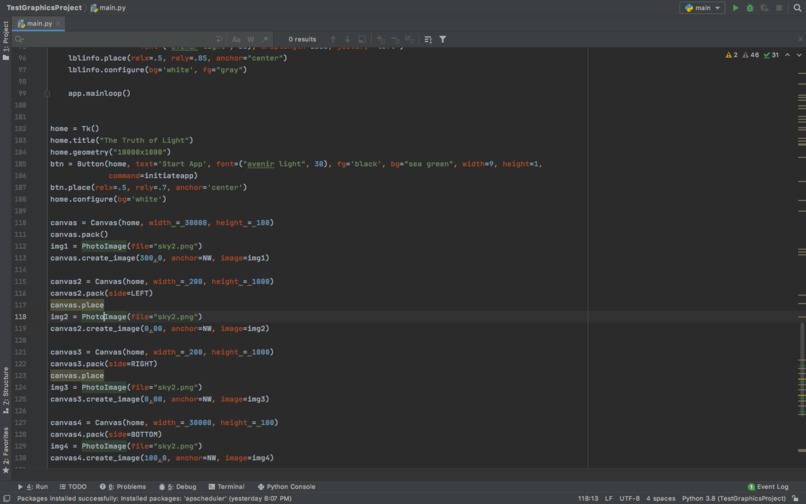Image resolution: width=806 pixels, height=504 pixels.
Task: Click Unselect Occurrence icon in find bar
Action: (x=395, y=39)
